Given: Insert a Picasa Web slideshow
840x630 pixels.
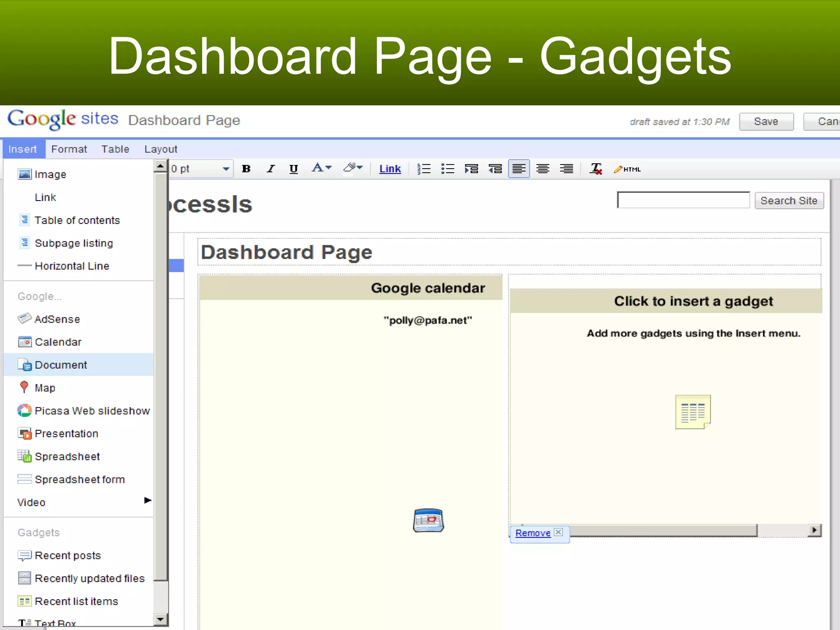Looking at the screenshot, I should (79, 411).
